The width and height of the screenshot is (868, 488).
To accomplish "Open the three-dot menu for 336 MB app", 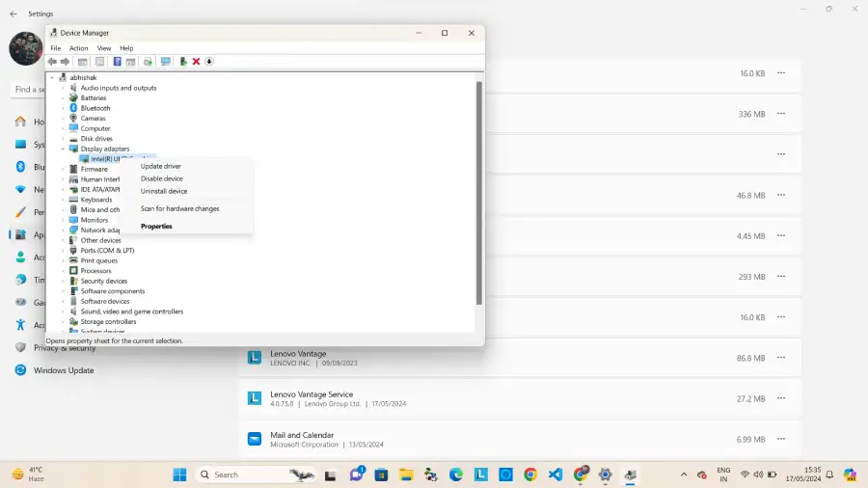I will 781,114.
